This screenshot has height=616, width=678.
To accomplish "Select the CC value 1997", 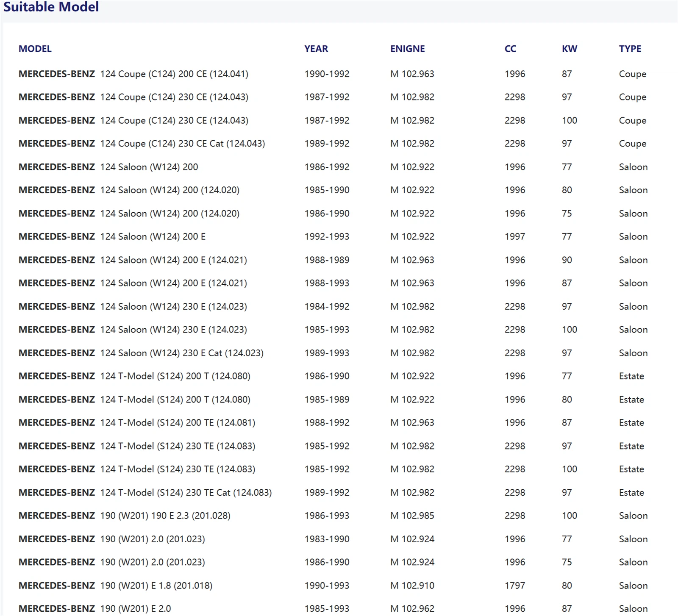I will (x=515, y=236).
